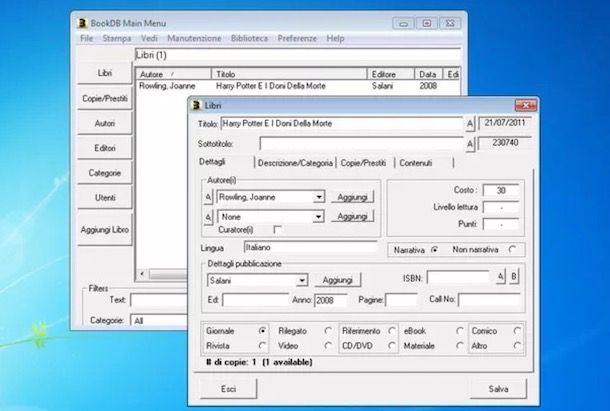610x411 pixels.
Task: Choose the eBook media type
Action: click(x=460, y=331)
